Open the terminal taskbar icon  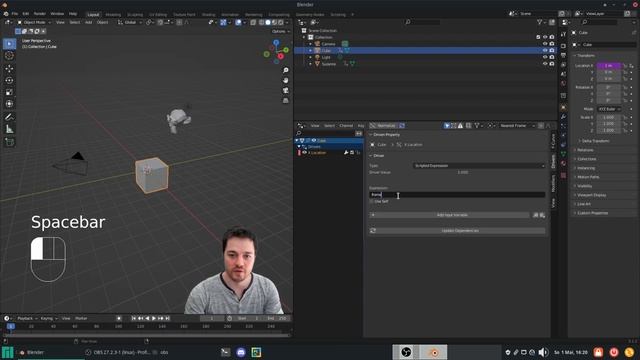(225, 352)
